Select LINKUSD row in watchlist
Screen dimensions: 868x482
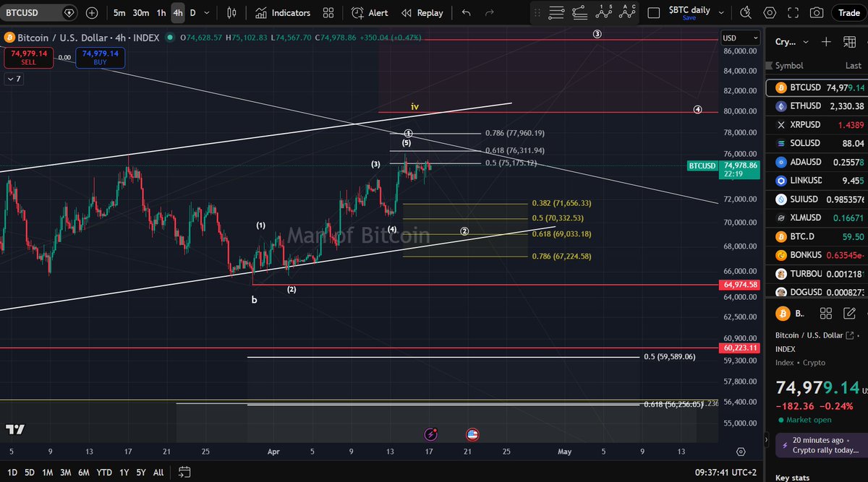(x=817, y=181)
